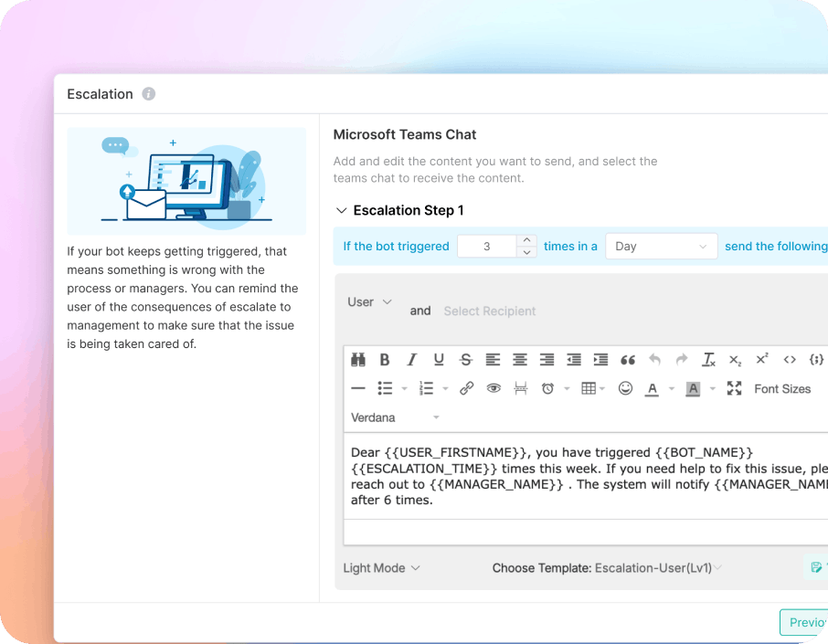Toggle fullscreen editor mode
This screenshot has height=644, width=828.
(734, 388)
